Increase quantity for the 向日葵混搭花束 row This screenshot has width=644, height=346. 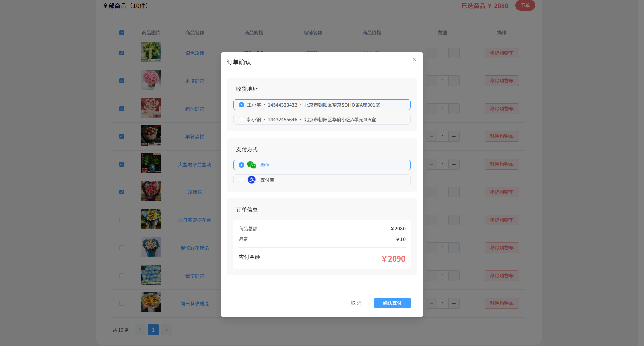point(454,220)
